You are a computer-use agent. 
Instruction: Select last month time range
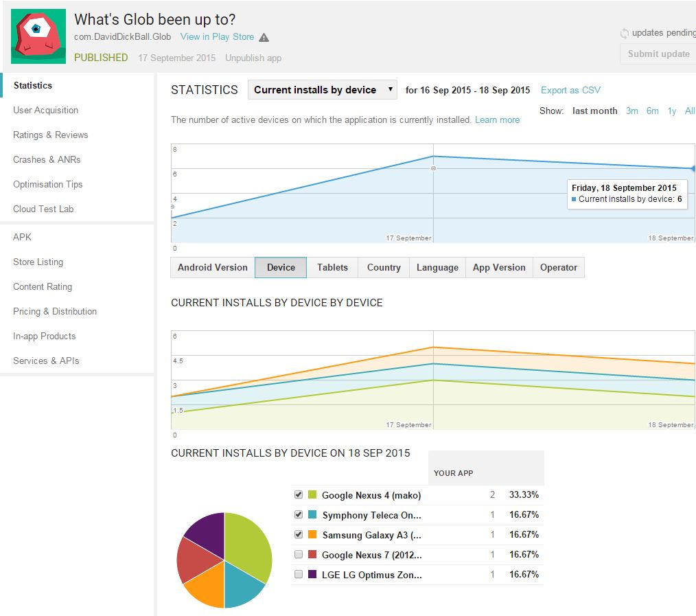(x=595, y=111)
